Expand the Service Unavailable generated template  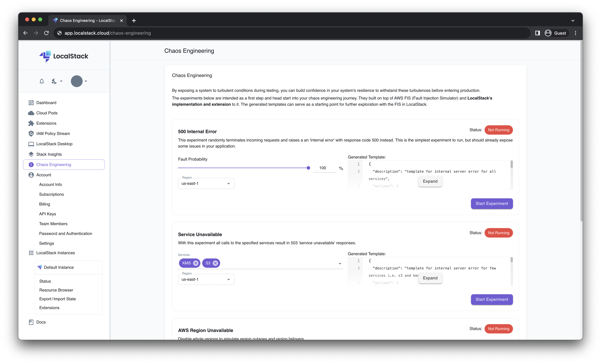[x=430, y=278]
